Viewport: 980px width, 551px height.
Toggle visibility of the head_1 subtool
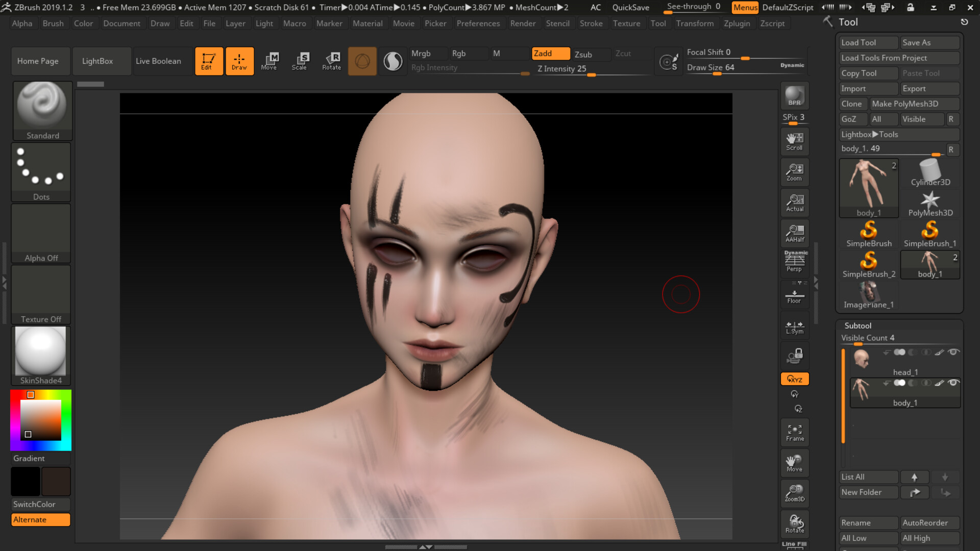pyautogui.click(x=952, y=352)
